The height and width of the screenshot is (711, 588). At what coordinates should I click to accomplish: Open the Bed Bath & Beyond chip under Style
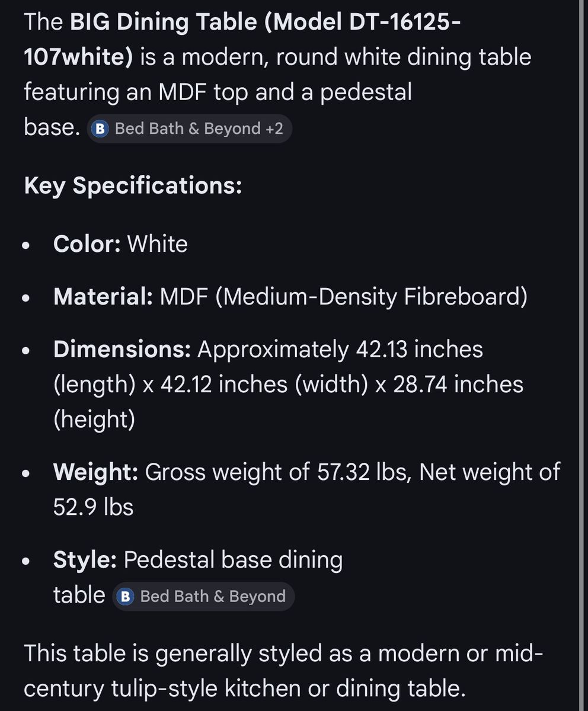[x=203, y=596]
